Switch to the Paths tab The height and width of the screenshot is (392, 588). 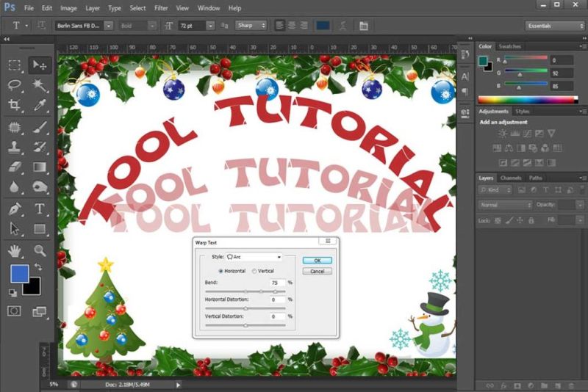click(x=536, y=178)
